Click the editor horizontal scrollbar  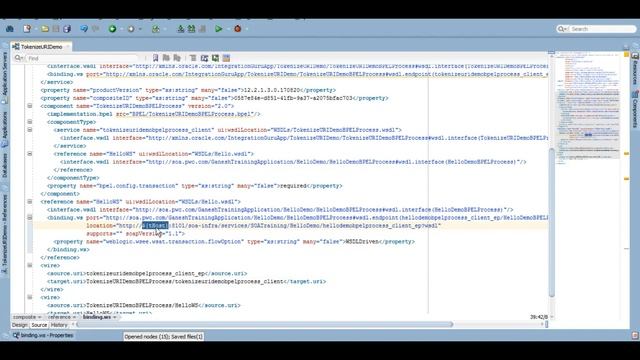click(265, 324)
